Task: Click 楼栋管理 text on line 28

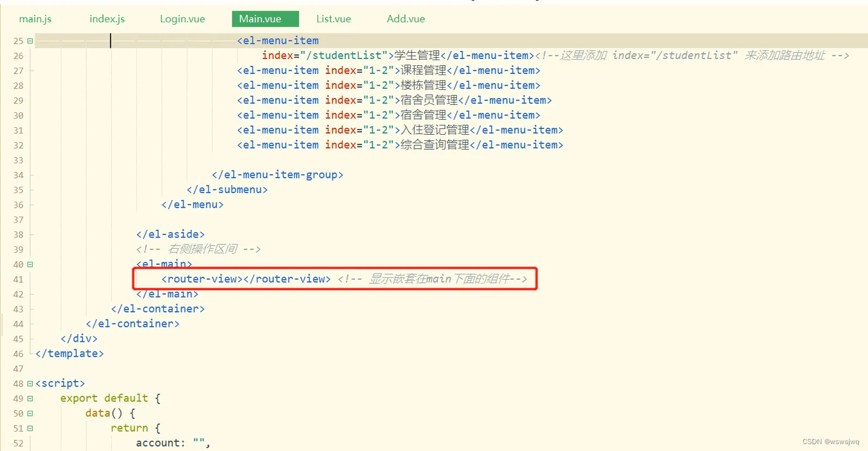Action: click(423, 86)
